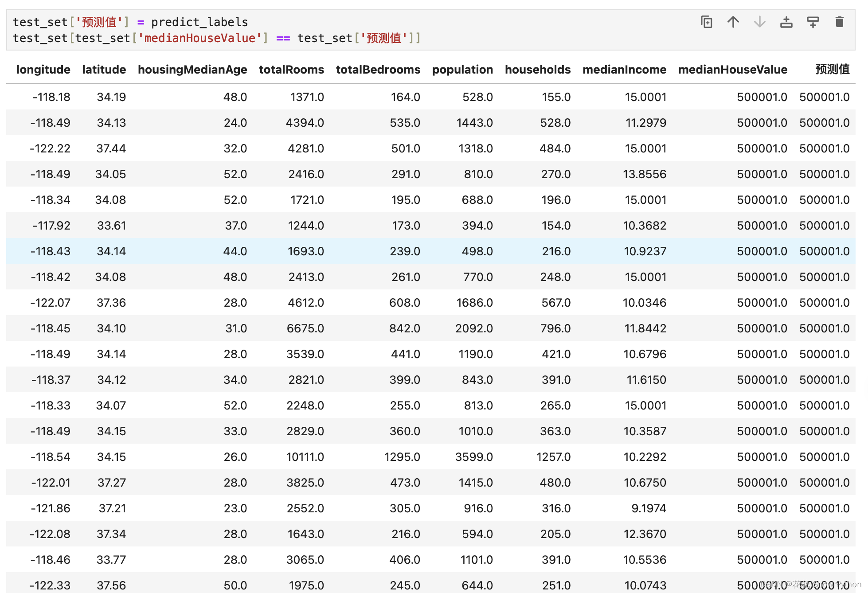
Task: Click totalRooms value 2248.0
Action: pyautogui.click(x=305, y=406)
